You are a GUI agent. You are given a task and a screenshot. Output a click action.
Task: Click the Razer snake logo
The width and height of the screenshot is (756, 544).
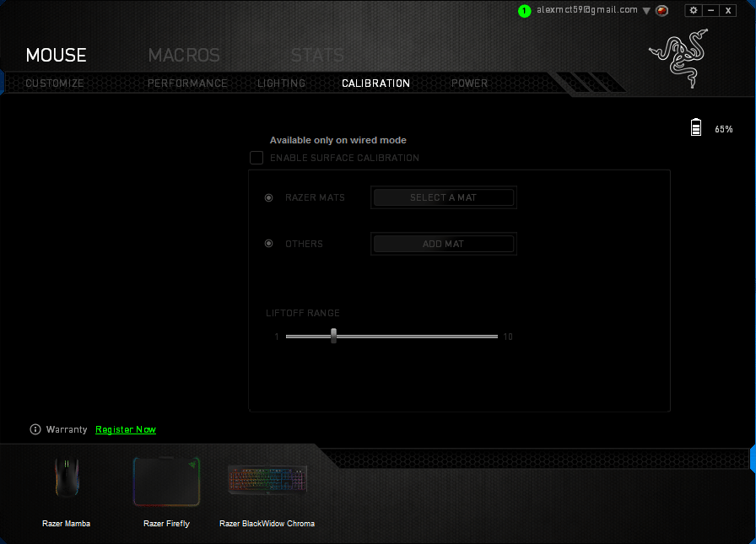(x=679, y=58)
